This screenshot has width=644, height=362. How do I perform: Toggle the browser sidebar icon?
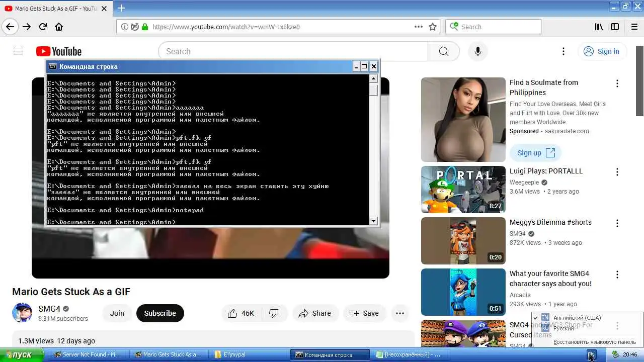pyautogui.click(x=615, y=27)
